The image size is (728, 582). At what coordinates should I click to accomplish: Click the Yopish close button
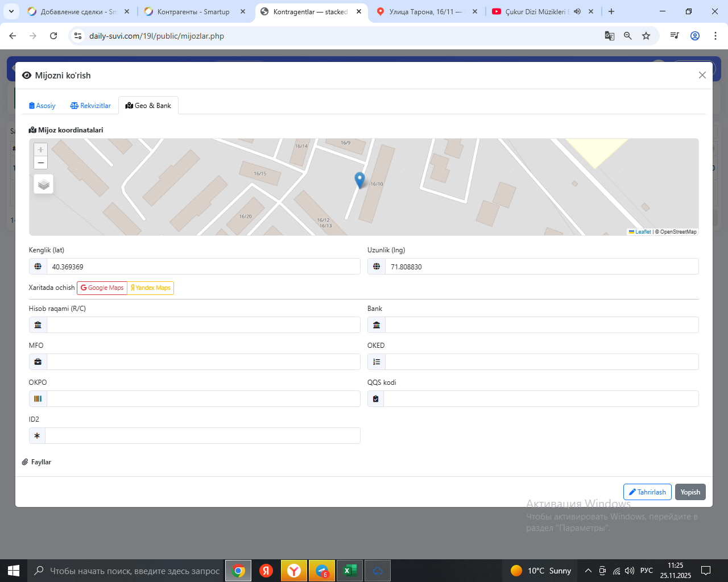[x=690, y=492]
